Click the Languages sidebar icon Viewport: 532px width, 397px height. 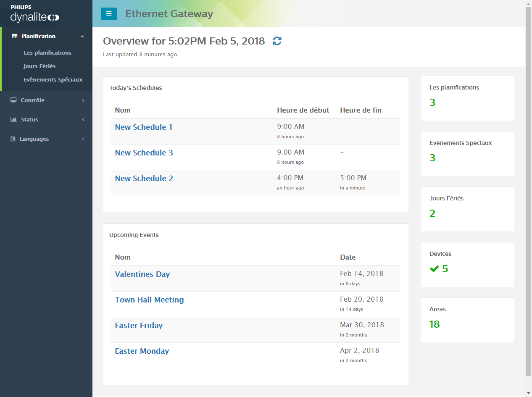point(13,139)
